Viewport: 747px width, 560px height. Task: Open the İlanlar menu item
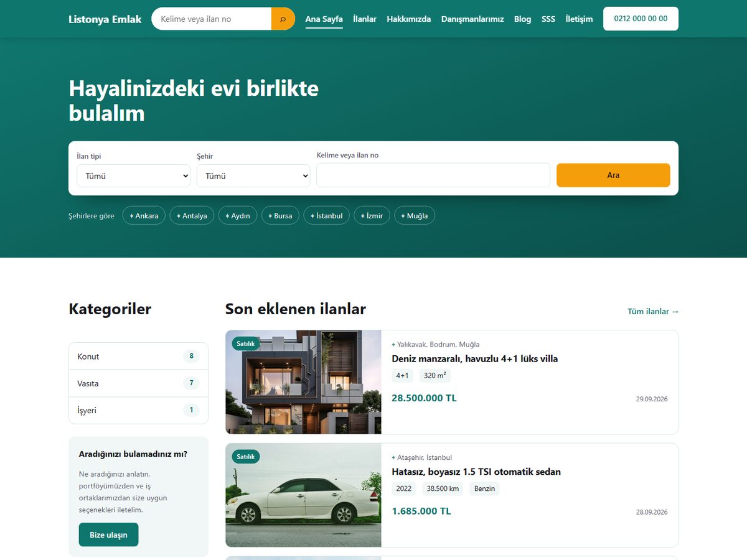365,19
